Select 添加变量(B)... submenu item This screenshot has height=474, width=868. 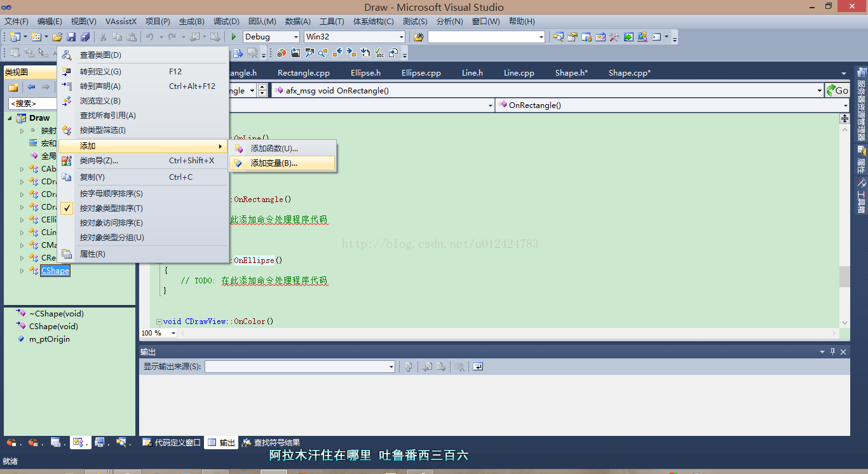[x=282, y=163]
